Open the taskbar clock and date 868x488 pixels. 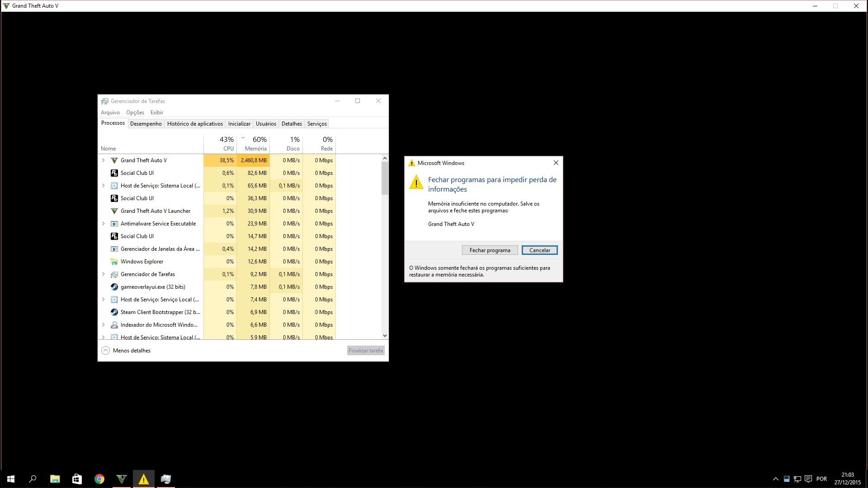click(x=848, y=479)
